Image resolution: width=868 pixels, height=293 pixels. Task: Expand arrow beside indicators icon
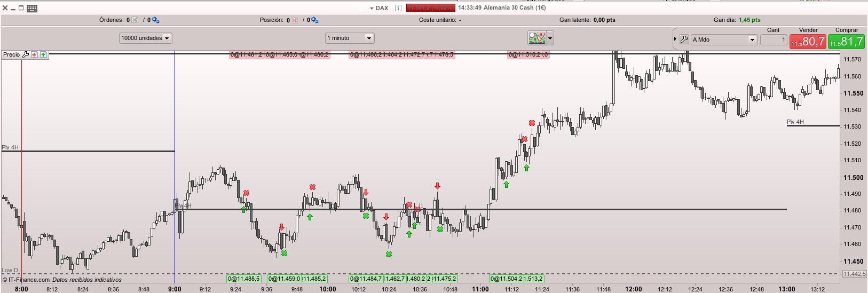(x=550, y=38)
